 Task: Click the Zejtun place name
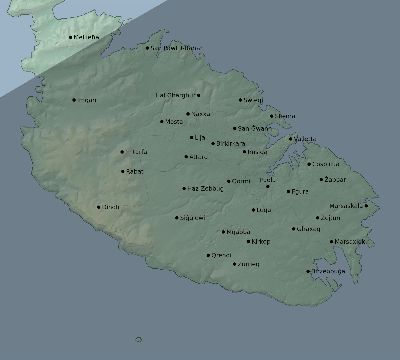click(x=330, y=218)
